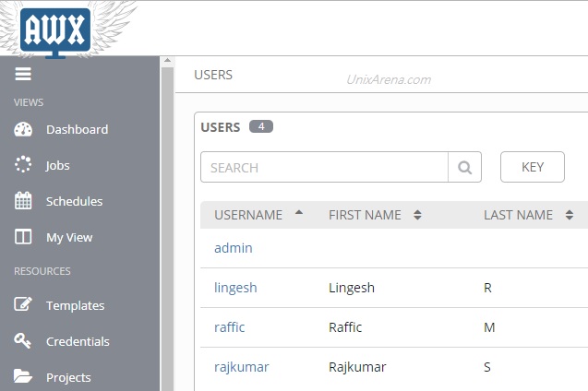Click the Dashboard gauge icon
The image size is (588, 391).
point(24,130)
